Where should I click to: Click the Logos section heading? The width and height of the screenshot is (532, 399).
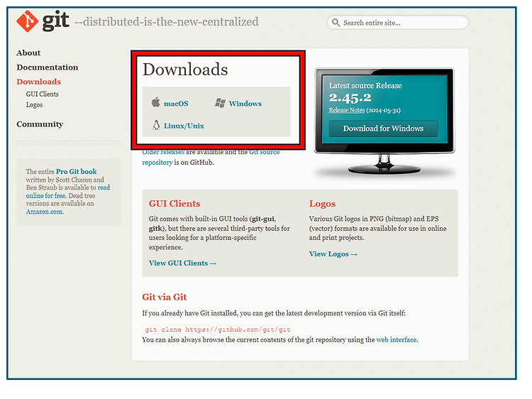(322, 204)
